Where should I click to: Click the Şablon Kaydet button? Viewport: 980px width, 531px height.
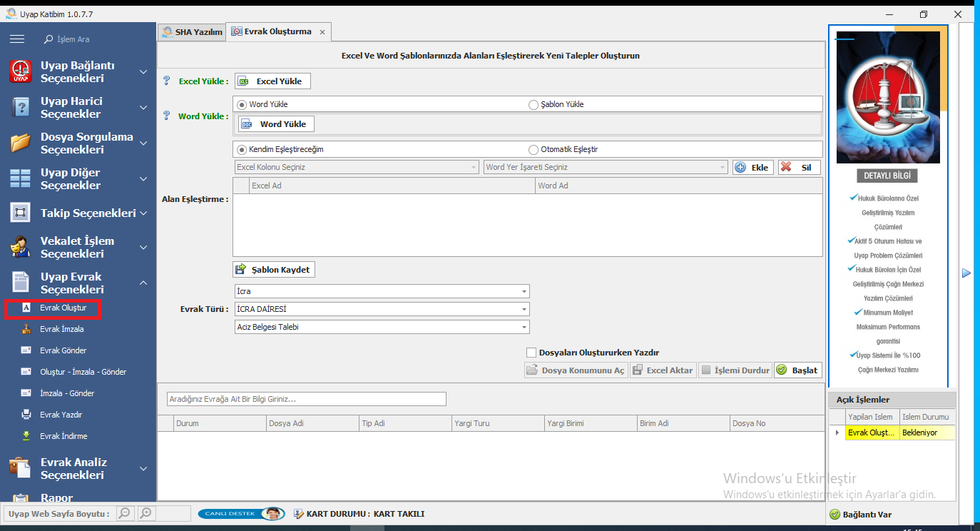click(x=275, y=270)
